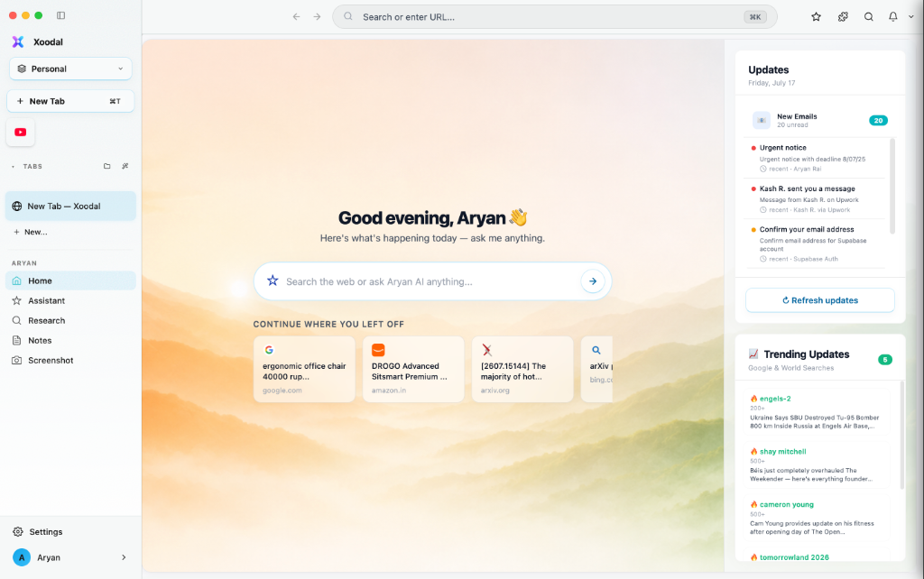Image resolution: width=924 pixels, height=579 pixels.
Task: Click the New Emails mail icon
Action: (x=762, y=120)
